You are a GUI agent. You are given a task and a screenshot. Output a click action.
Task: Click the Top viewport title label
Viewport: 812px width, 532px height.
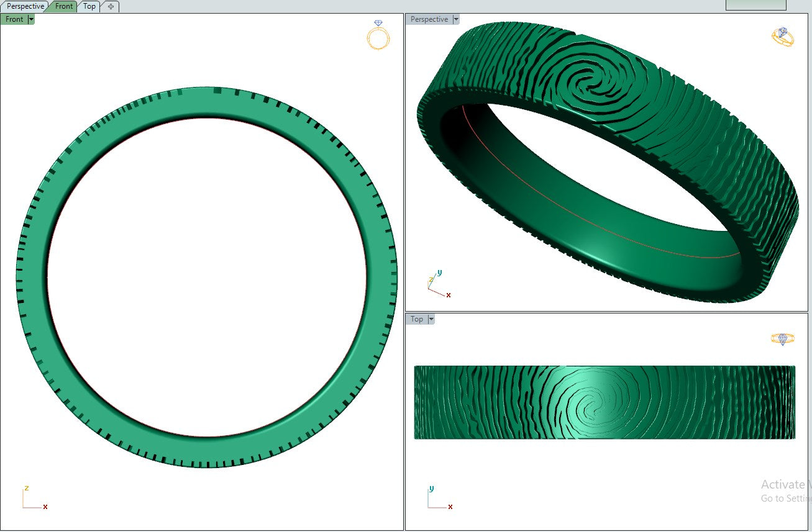pyautogui.click(x=416, y=319)
